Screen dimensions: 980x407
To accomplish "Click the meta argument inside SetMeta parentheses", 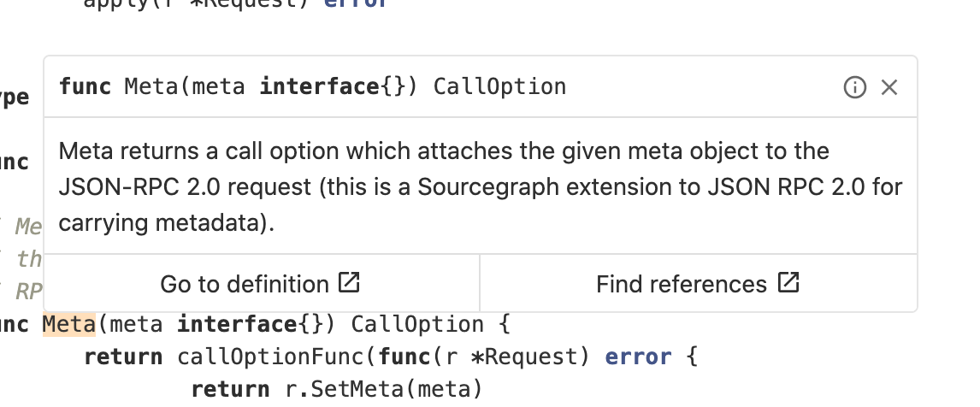I will point(444,390).
